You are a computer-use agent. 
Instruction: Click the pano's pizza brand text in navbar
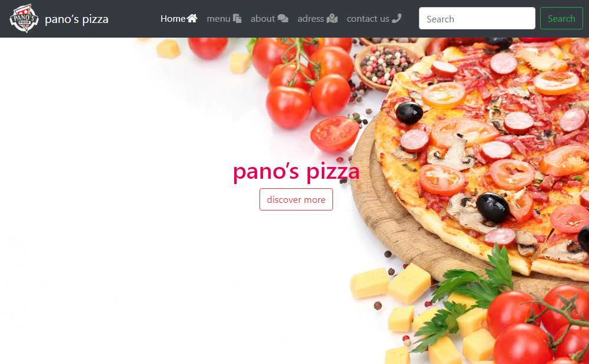(x=76, y=19)
